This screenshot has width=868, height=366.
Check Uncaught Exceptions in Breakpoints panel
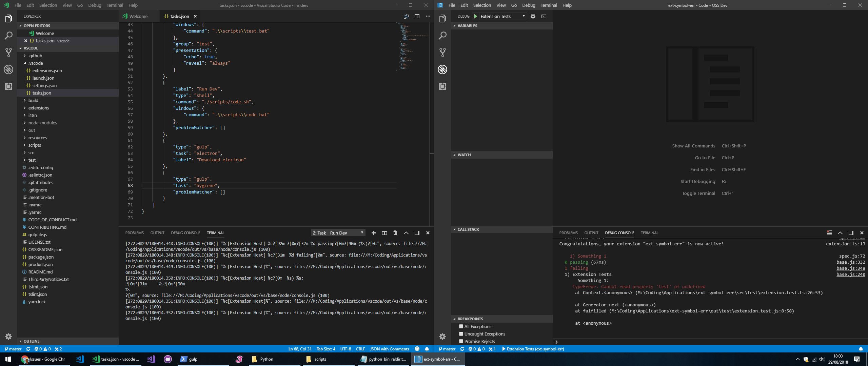461,334
